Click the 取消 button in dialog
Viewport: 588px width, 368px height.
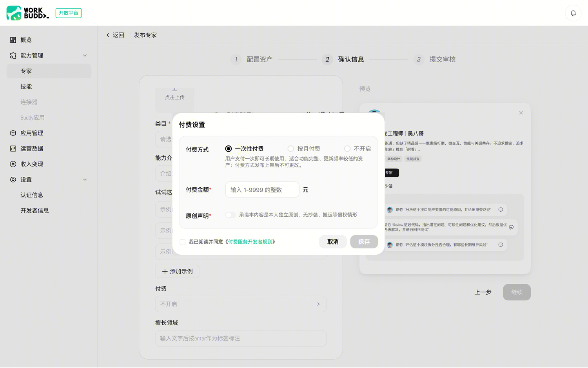click(333, 242)
